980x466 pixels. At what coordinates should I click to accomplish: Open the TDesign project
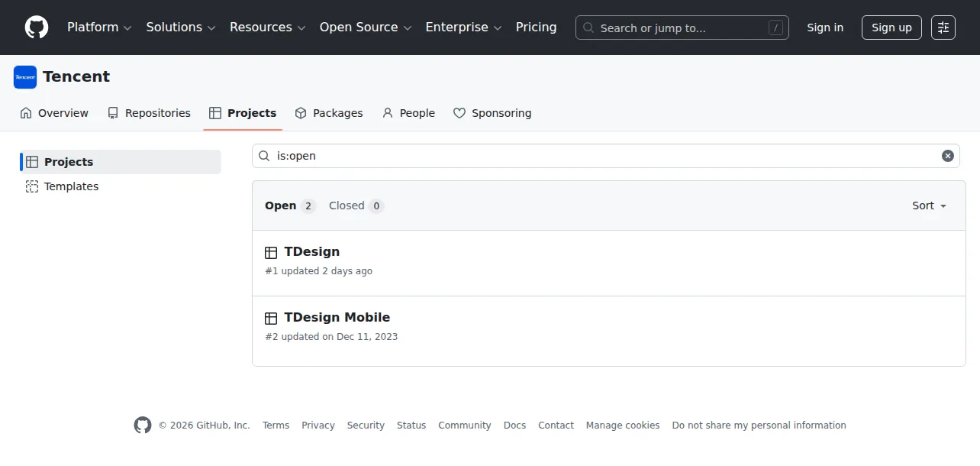pyautogui.click(x=312, y=251)
